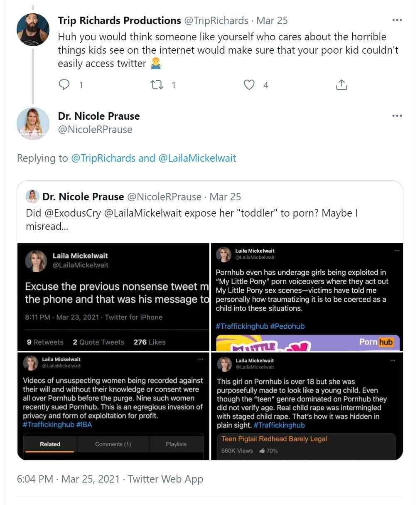Click the reply icon on Trip Richards tweet
Image resolution: width=420 pixels, height=505 pixels.
tap(64, 85)
